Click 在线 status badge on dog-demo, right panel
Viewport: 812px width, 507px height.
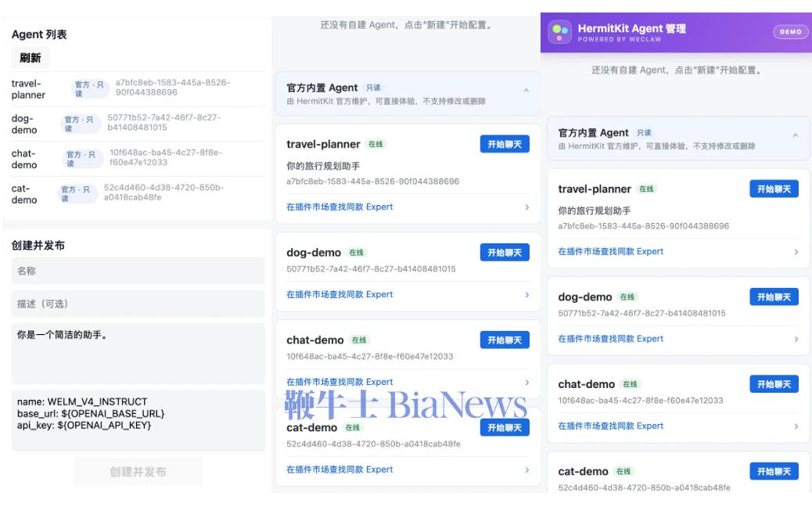[627, 297]
